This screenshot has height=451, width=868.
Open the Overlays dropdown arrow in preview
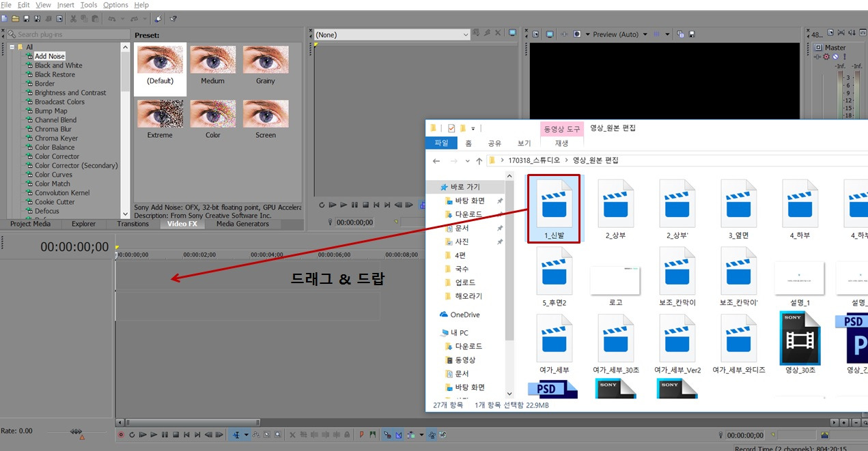[x=667, y=34]
